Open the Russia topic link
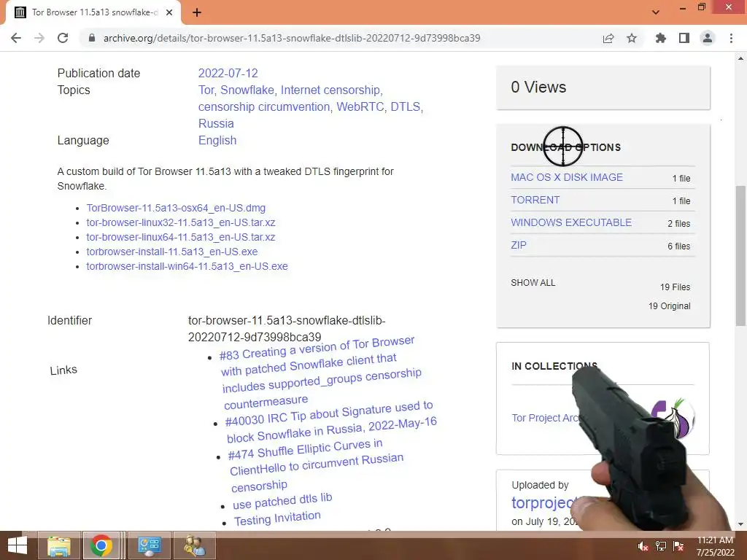 (216, 123)
